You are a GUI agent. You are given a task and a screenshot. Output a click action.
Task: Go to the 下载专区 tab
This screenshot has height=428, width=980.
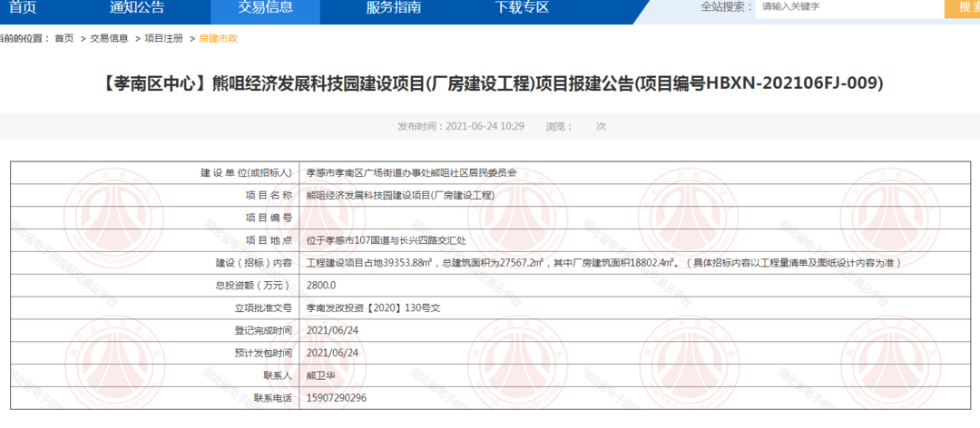click(522, 8)
